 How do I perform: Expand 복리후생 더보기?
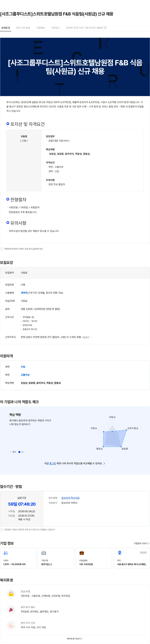point(75,639)
